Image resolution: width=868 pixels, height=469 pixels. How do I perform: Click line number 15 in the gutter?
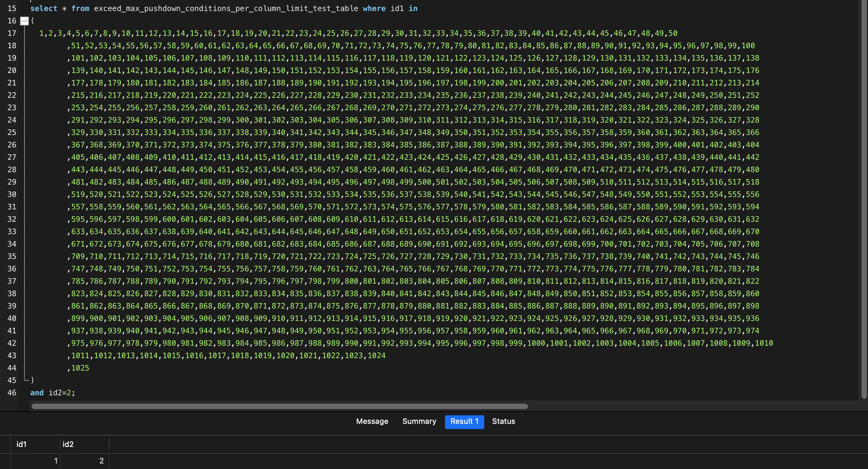click(12, 9)
